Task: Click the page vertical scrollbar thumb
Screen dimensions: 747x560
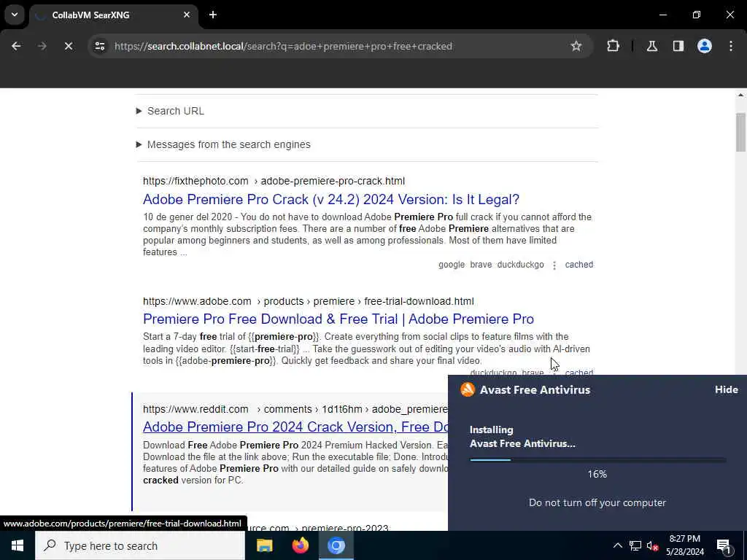Action: 740,133
